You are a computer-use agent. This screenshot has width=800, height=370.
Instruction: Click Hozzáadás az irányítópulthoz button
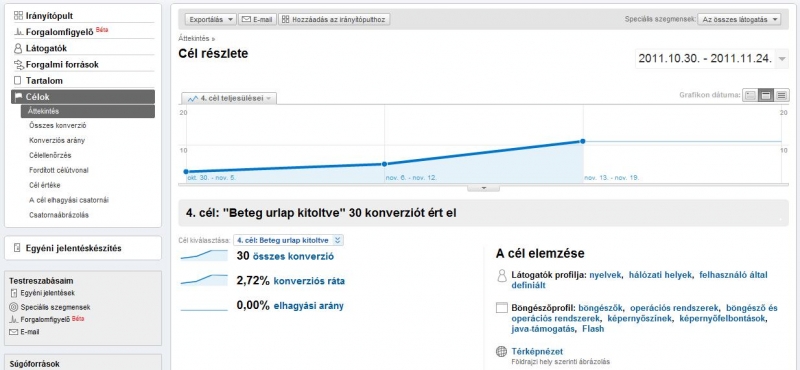point(335,19)
